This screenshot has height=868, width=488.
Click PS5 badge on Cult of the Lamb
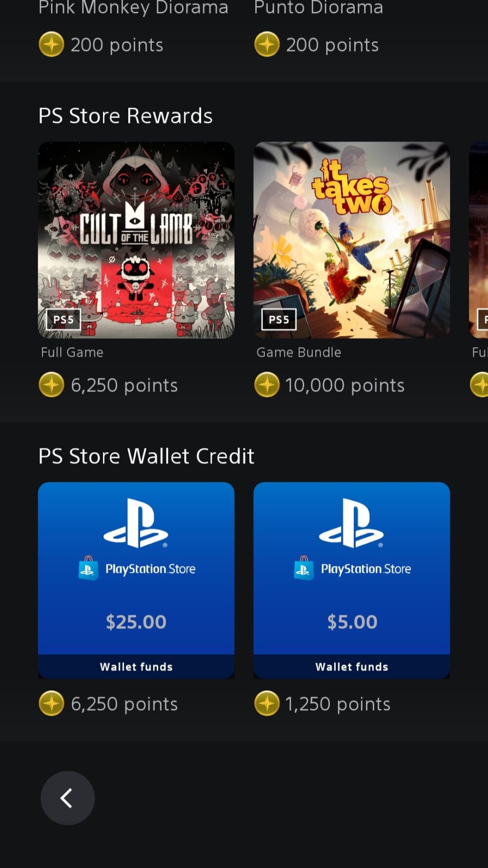point(63,319)
